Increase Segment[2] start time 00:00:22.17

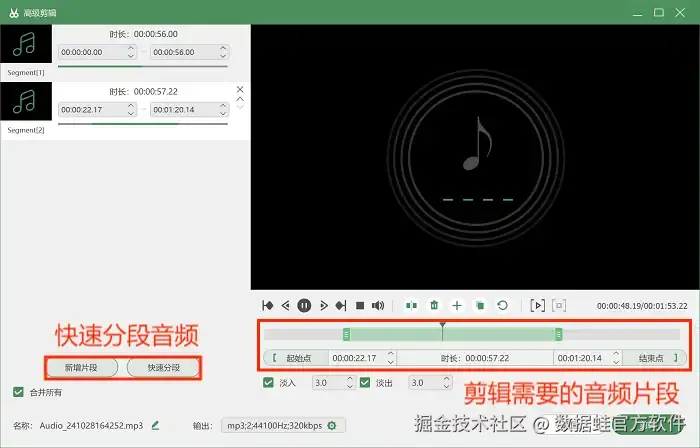(131, 106)
